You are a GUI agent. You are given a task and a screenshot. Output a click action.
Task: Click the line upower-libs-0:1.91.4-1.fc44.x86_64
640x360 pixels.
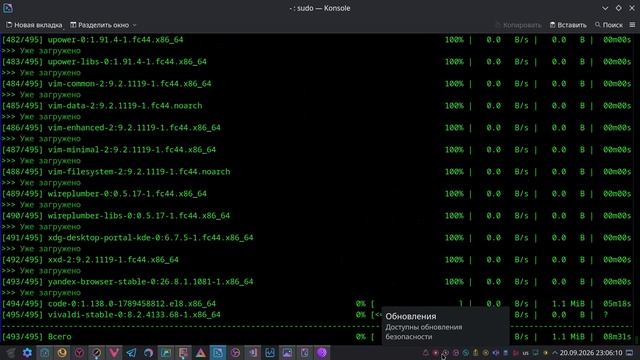tap(127, 62)
